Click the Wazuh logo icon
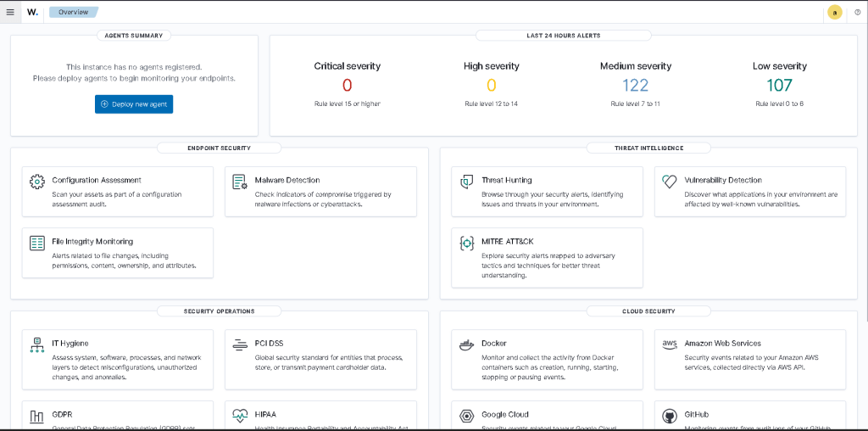Viewport: 868px width, 431px height. 32,12
